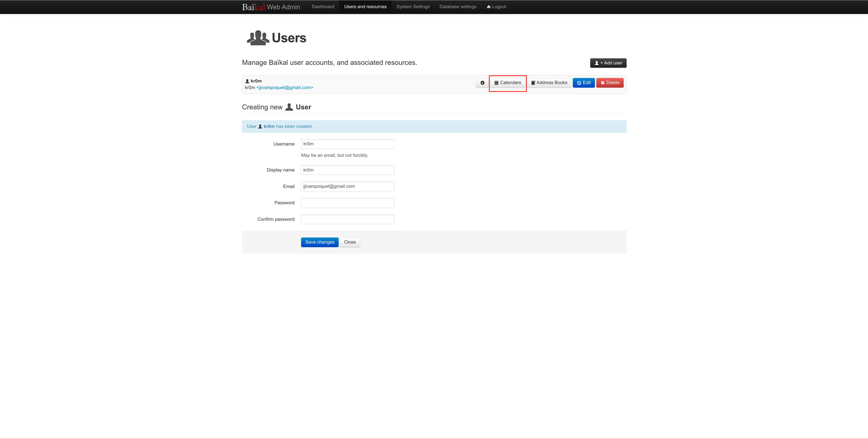Viewport: 868px width, 439px height.
Task: Open Calendars for user kr0m
Action: tap(507, 83)
